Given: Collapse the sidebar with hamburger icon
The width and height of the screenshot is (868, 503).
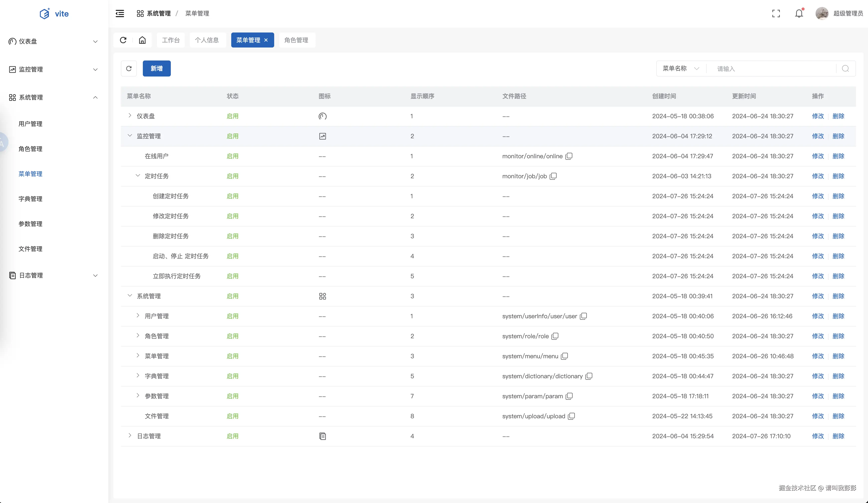Looking at the screenshot, I should pos(120,13).
